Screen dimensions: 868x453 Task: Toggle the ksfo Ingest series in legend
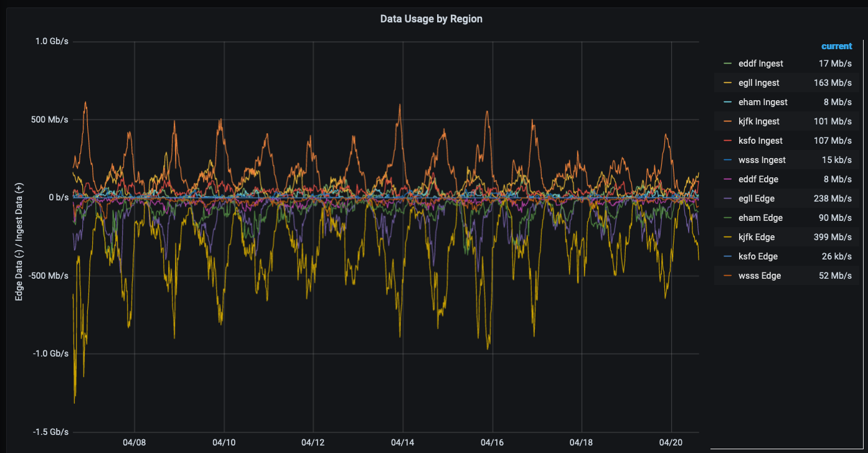760,141
